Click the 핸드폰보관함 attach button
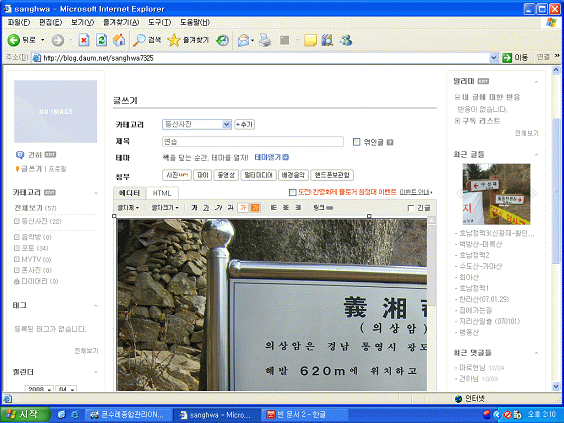Viewport: 564px width, 423px height. tap(332, 175)
